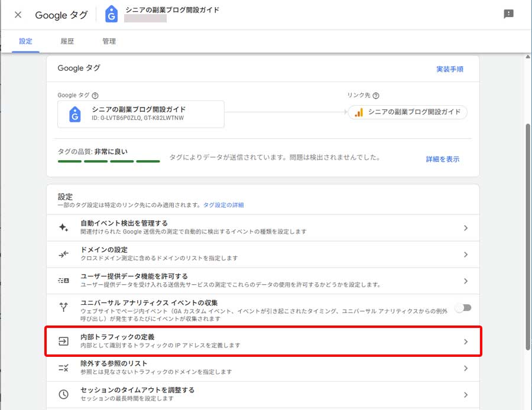The height and width of the screenshot is (410, 532).
Task: Open the feedback icon at top right
Action: pos(508,14)
